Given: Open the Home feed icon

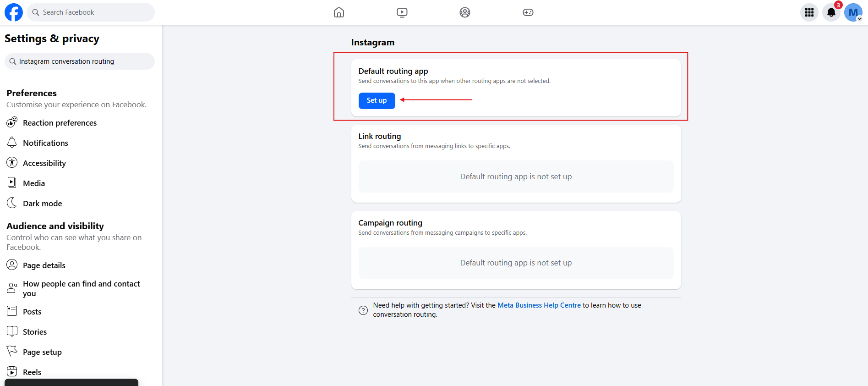Looking at the screenshot, I should click(338, 12).
